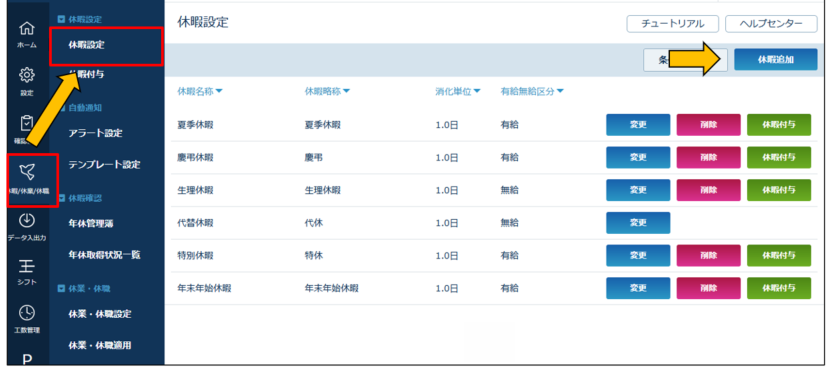Open 休業・休職適用 menu item
831x370 pixels.
[x=100, y=345]
